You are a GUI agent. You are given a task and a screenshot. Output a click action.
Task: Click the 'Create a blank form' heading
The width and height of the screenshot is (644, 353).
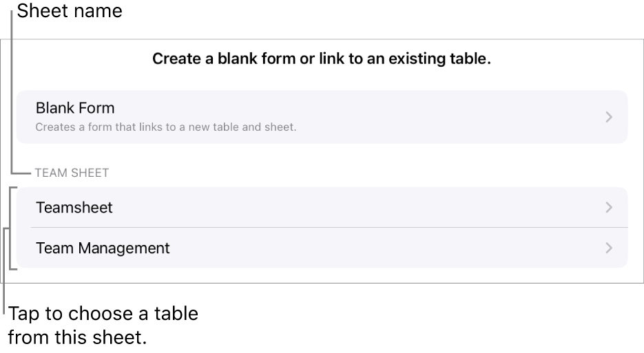tap(322, 59)
